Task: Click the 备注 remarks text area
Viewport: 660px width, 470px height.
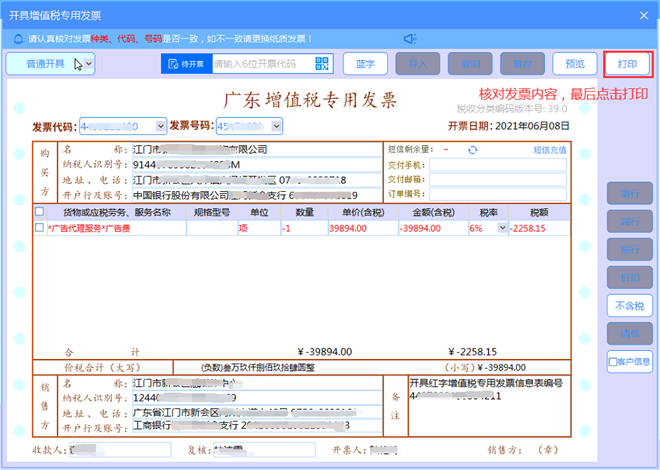Action: click(489, 406)
